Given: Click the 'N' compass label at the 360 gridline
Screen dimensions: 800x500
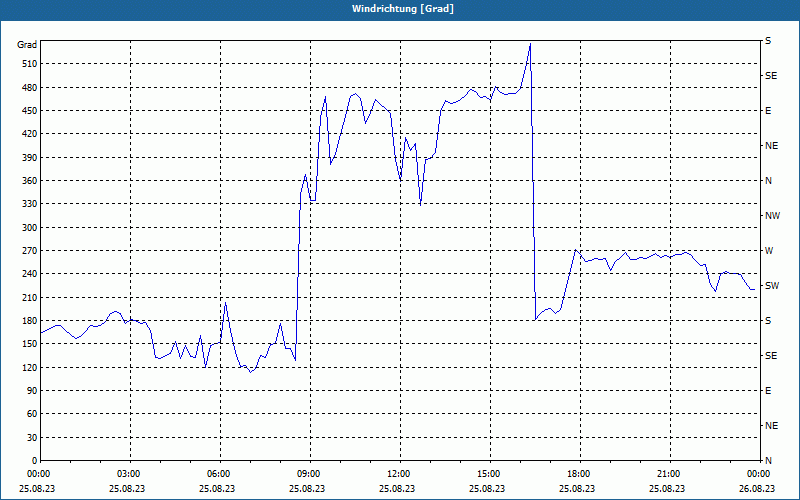Looking at the screenshot, I should (768, 181).
